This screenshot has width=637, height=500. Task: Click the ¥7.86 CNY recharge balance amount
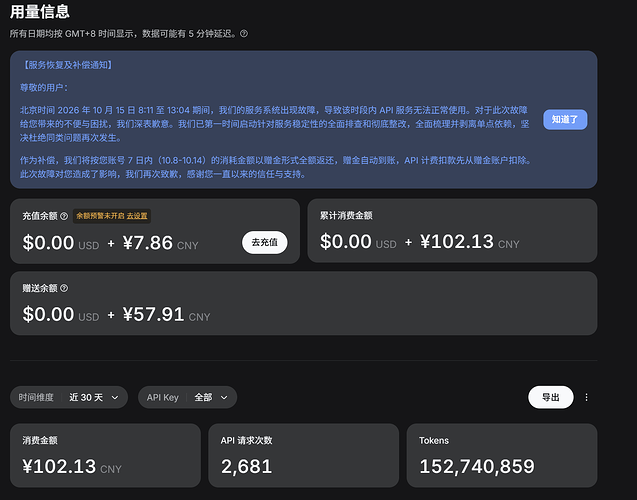coord(160,243)
